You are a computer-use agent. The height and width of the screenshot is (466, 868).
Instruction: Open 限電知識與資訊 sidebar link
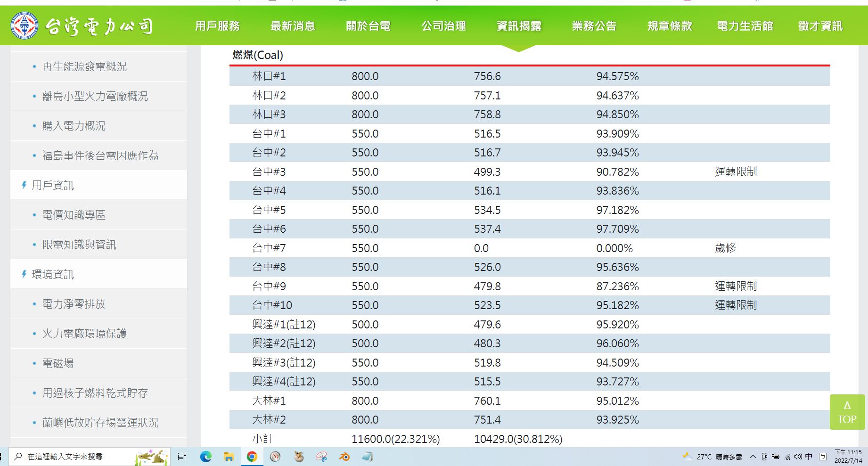pos(79,245)
